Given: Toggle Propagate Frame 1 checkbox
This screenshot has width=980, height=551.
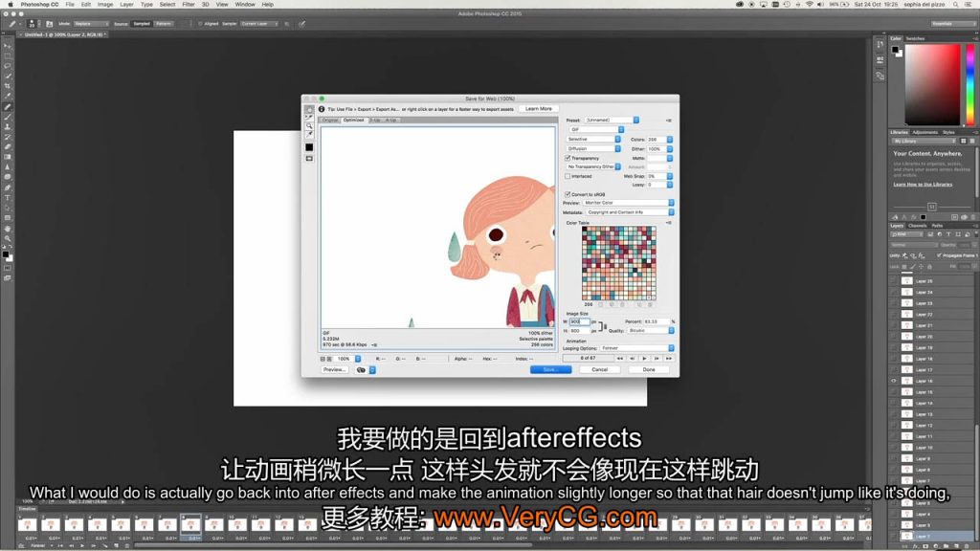Looking at the screenshot, I should coord(939,255).
